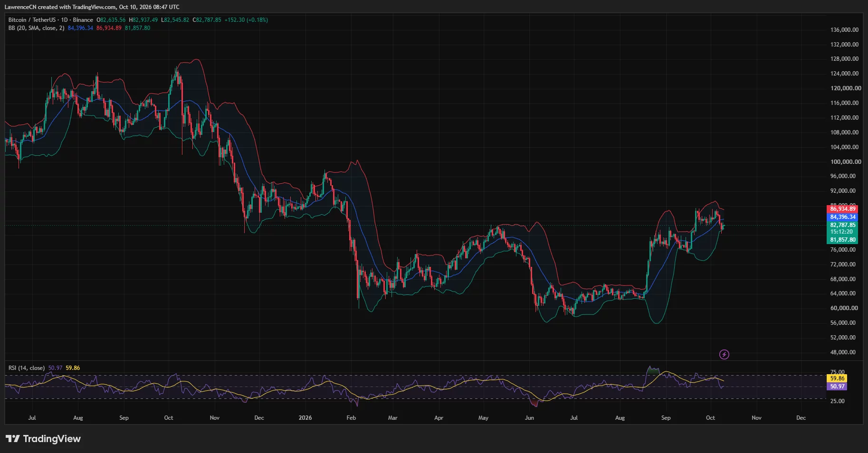Click the Nov label at right of time axis
Screen dimensions: 868x453
coord(756,418)
